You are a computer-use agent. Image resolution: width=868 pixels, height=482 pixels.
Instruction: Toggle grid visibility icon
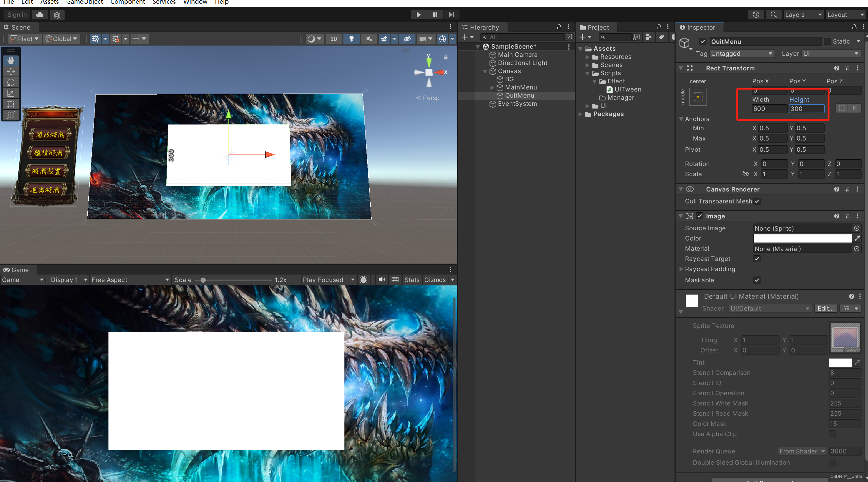tap(96, 39)
